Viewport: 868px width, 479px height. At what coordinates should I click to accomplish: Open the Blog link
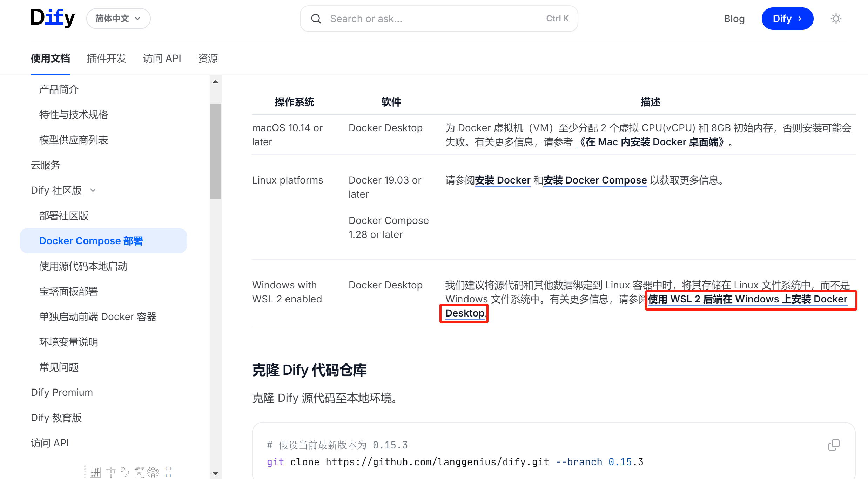(x=734, y=19)
